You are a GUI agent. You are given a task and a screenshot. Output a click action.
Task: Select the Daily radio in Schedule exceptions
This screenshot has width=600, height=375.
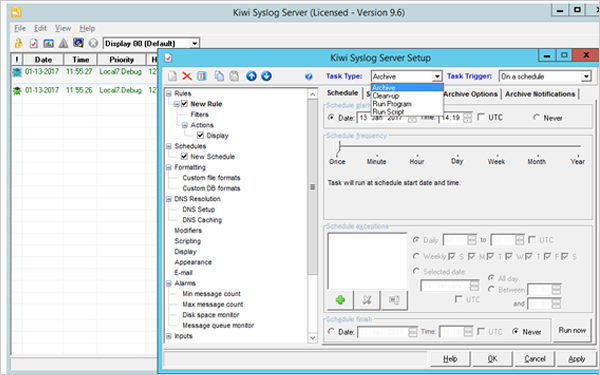point(416,240)
